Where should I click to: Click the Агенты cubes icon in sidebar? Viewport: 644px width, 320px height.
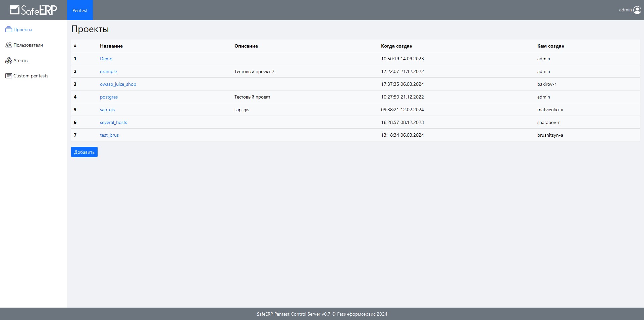pos(9,60)
